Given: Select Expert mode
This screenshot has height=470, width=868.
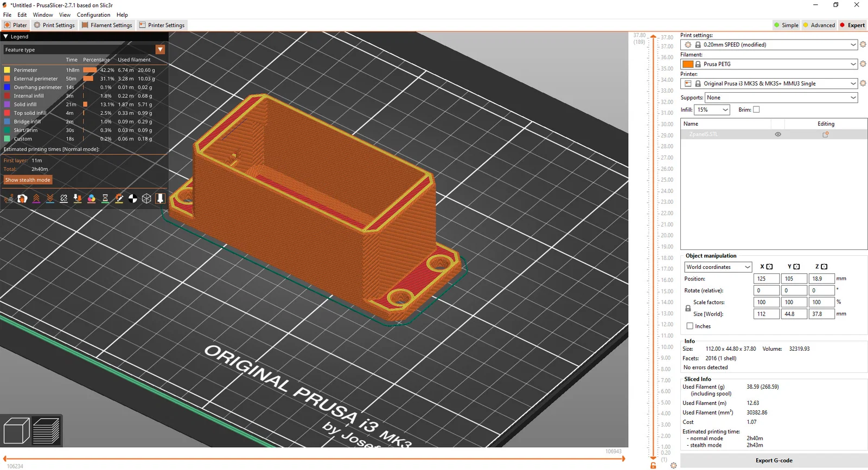Looking at the screenshot, I should coord(852,25).
